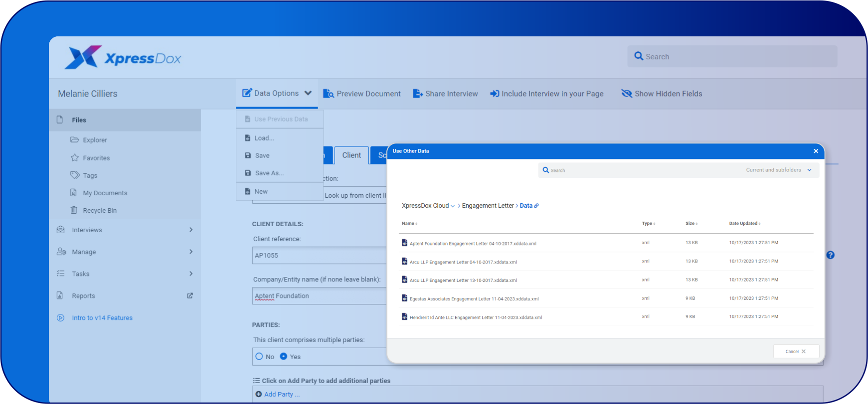
Task: Click Melanie Cilliers user name
Action: pyautogui.click(x=88, y=94)
